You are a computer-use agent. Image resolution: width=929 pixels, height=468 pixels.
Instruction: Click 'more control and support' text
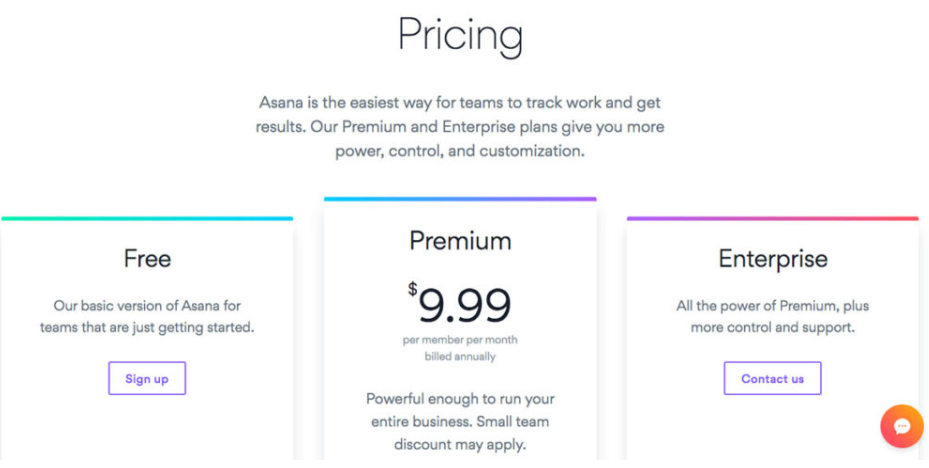click(772, 327)
